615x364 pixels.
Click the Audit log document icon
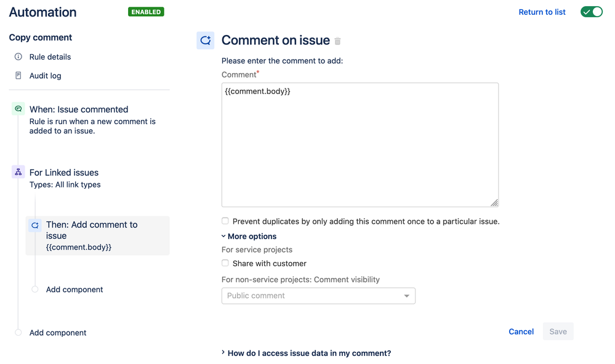click(x=18, y=76)
